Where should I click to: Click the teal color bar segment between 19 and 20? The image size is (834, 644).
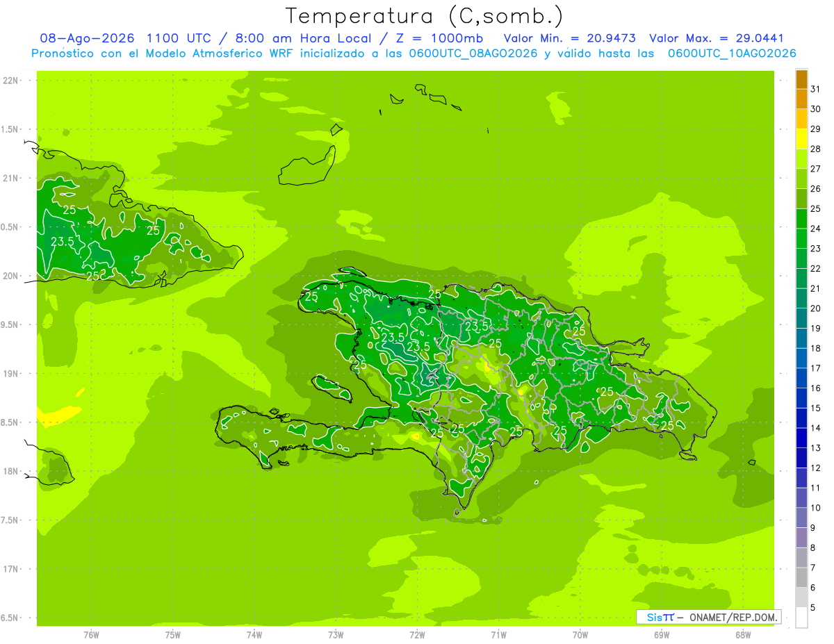[801, 318]
